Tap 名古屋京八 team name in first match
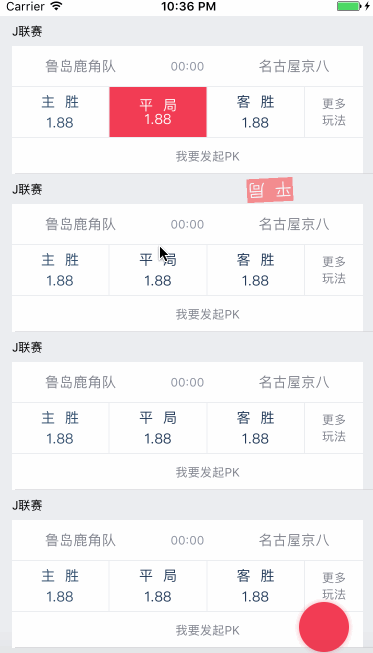Viewport: 373px width, 653px height. (x=294, y=66)
